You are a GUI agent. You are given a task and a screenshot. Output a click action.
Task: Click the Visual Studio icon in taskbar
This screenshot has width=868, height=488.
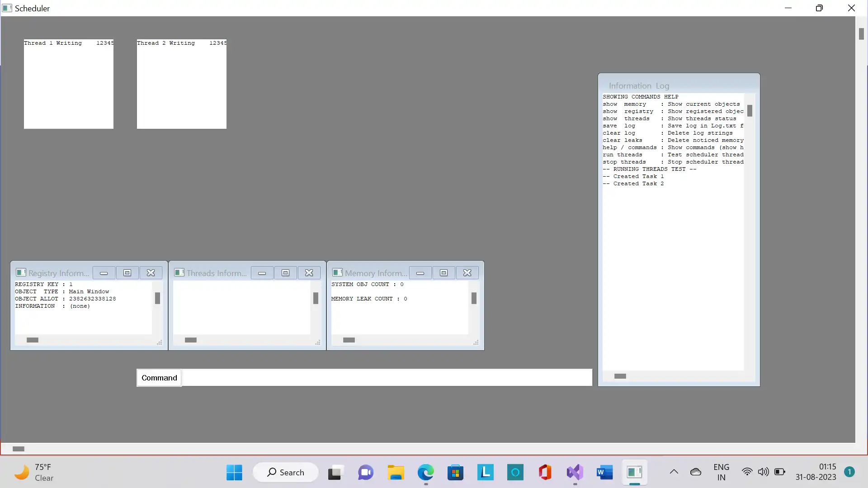pos(575,472)
